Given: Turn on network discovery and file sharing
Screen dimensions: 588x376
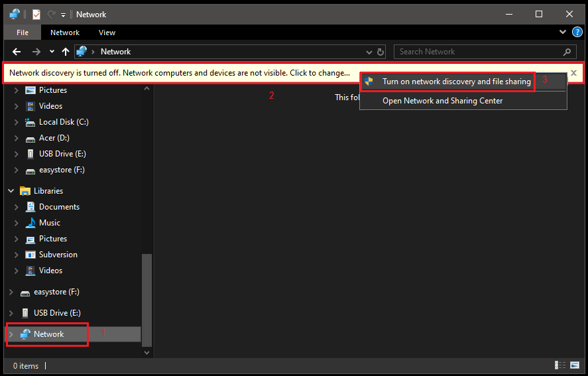Looking at the screenshot, I should click(x=456, y=82).
